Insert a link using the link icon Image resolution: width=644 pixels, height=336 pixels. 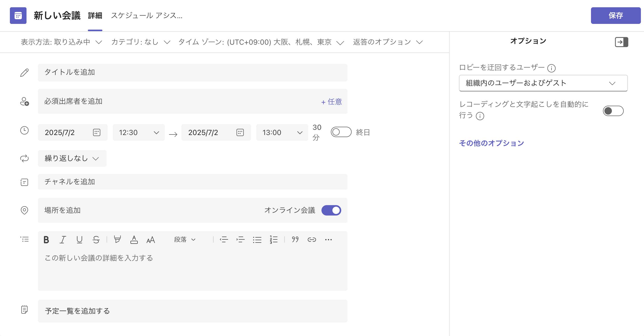pos(312,239)
